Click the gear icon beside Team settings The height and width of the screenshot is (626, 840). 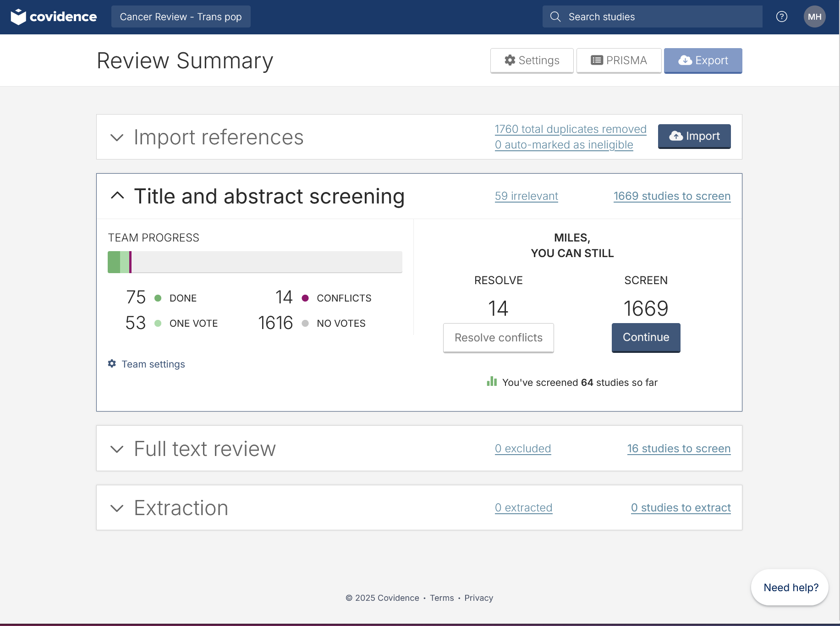tap(112, 364)
